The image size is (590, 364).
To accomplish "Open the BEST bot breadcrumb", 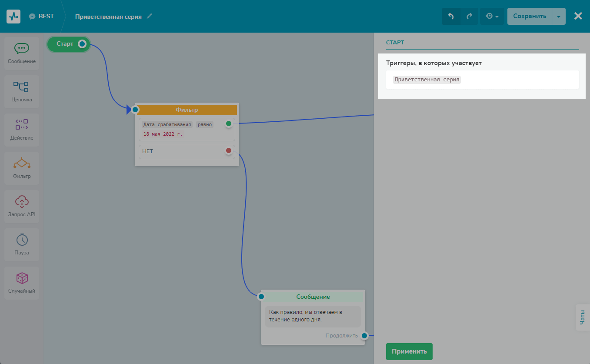I will [42, 16].
